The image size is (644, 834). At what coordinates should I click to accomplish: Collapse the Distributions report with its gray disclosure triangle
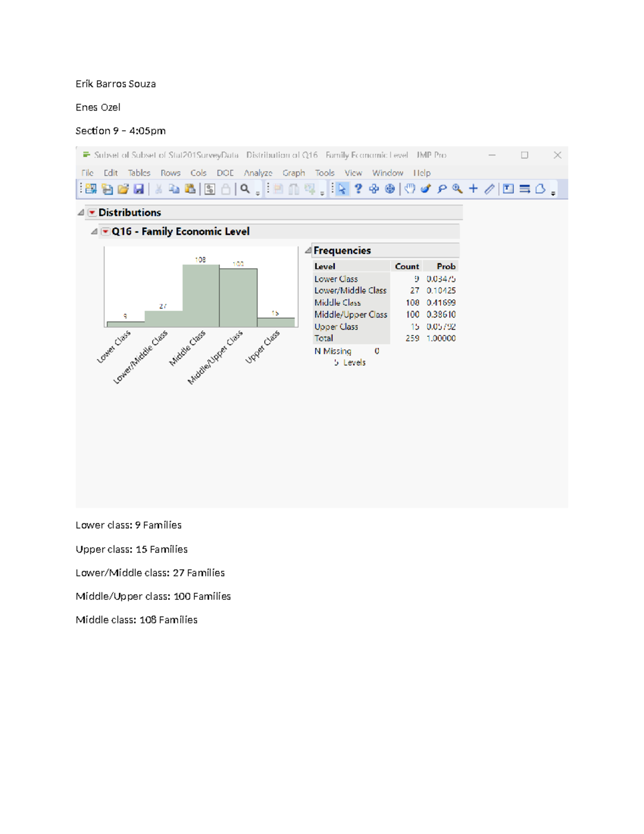[79, 212]
